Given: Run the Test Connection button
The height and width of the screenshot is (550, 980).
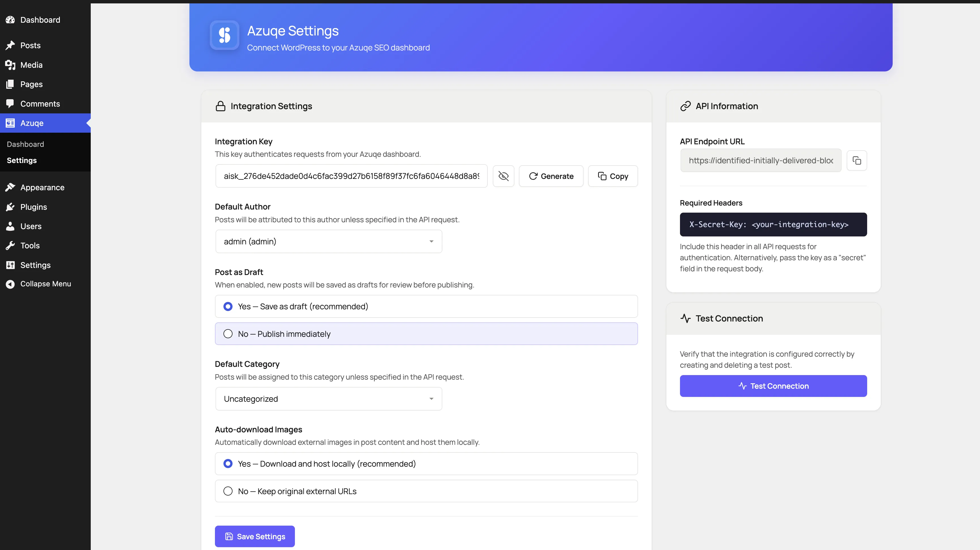Looking at the screenshot, I should coord(774,386).
